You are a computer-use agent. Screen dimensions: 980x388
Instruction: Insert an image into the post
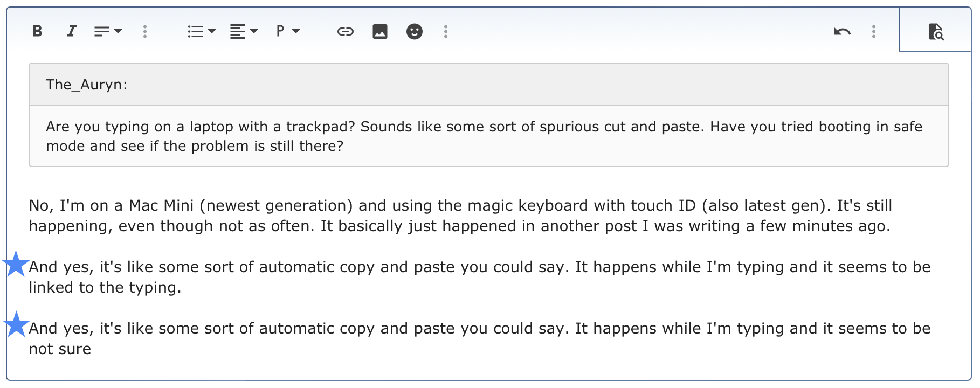pos(380,31)
